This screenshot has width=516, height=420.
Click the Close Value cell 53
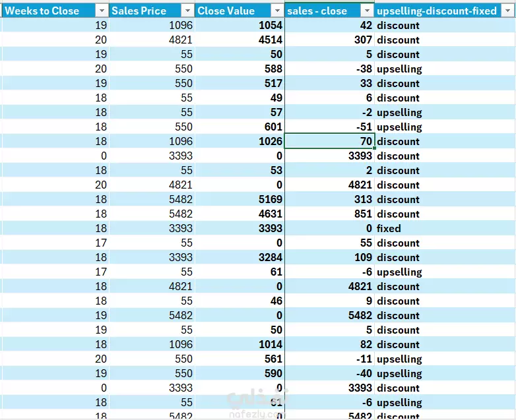(240, 170)
